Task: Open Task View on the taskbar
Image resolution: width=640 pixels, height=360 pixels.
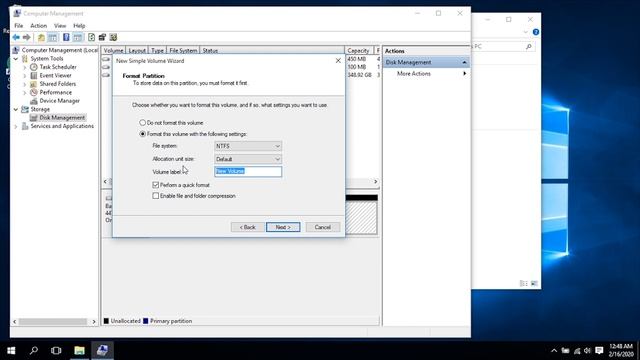Action: pos(56,350)
